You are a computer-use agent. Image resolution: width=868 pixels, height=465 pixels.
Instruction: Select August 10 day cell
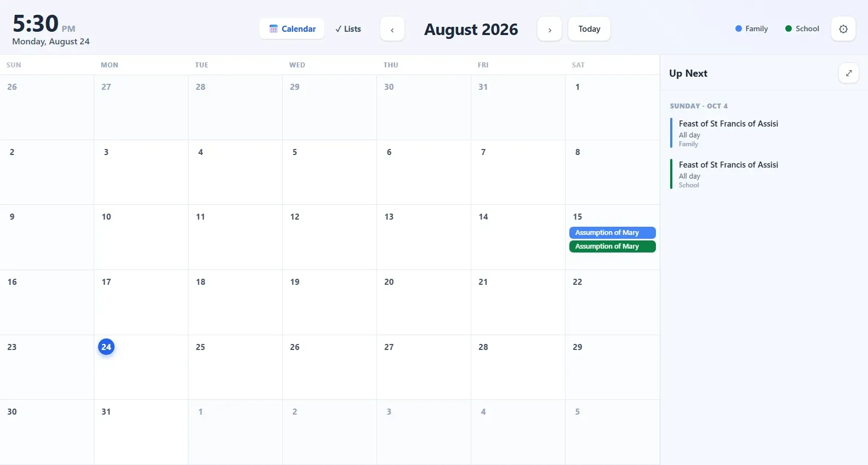pyautogui.click(x=141, y=237)
